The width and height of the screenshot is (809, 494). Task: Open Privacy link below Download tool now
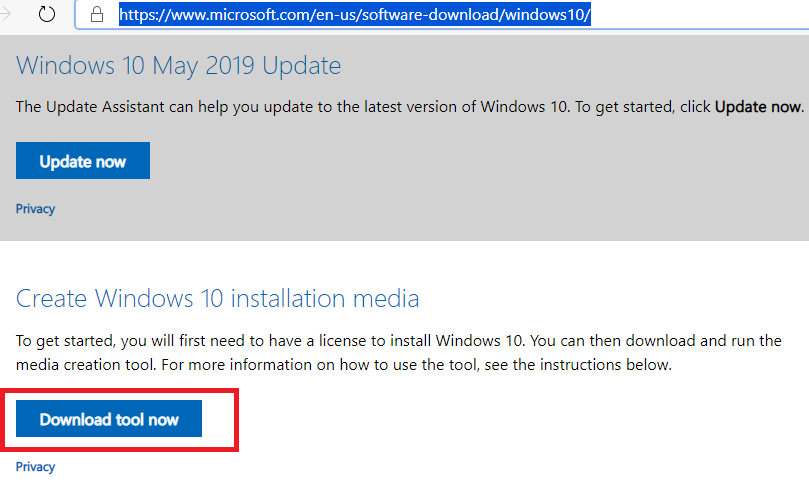(x=35, y=467)
